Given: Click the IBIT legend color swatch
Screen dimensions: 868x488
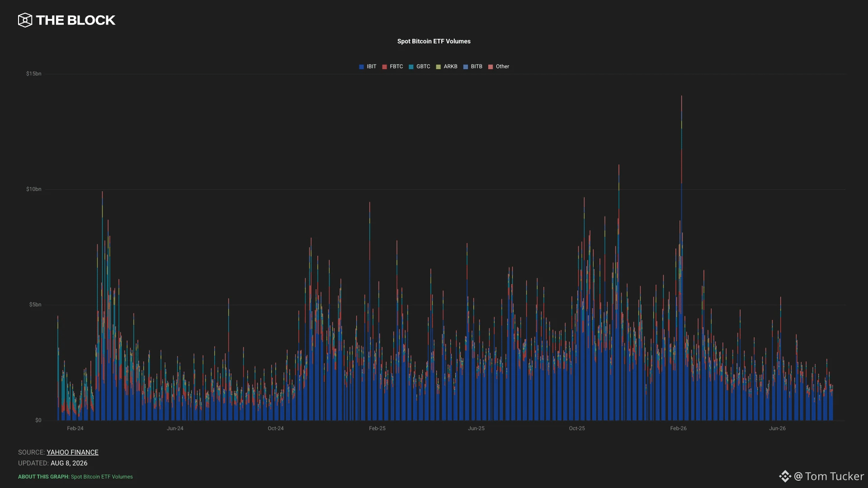Looking at the screenshot, I should (x=362, y=67).
